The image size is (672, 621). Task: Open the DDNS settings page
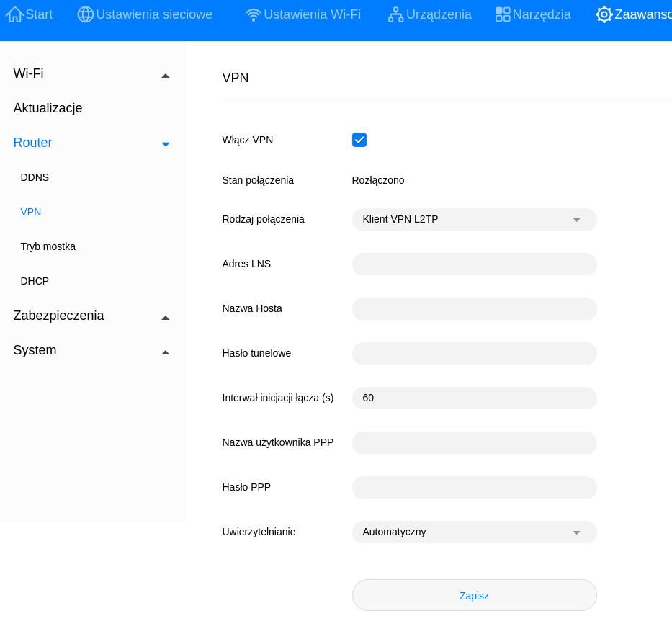tap(35, 177)
